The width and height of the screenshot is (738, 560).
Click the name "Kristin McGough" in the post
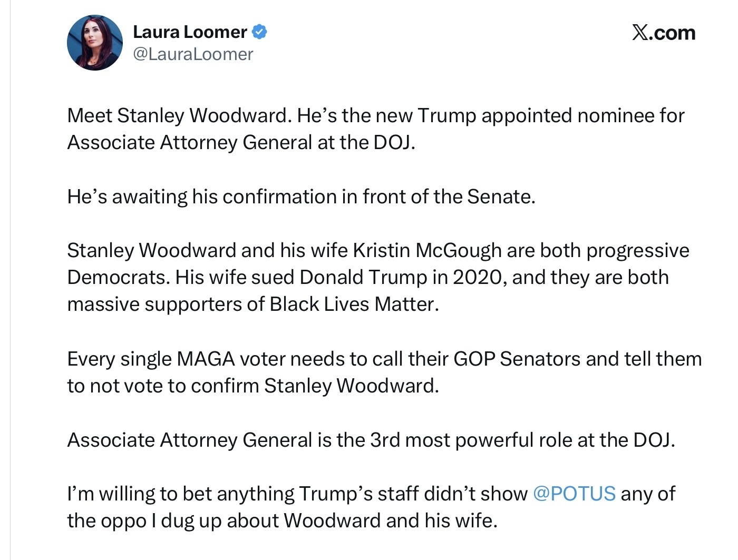click(x=427, y=250)
